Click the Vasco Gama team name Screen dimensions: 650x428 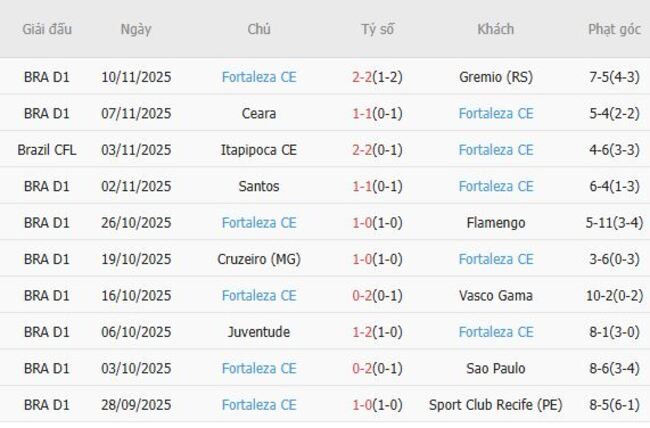(495, 296)
